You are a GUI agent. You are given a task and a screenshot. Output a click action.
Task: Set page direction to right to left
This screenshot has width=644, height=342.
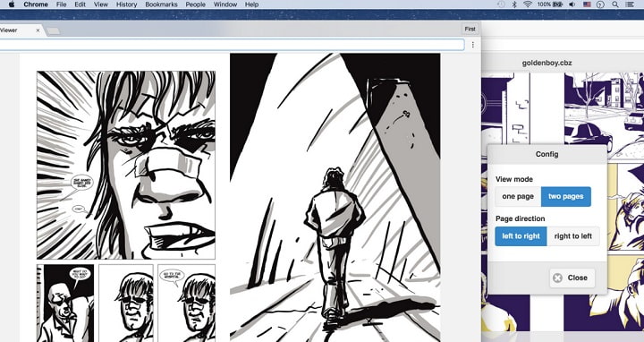point(573,236)
